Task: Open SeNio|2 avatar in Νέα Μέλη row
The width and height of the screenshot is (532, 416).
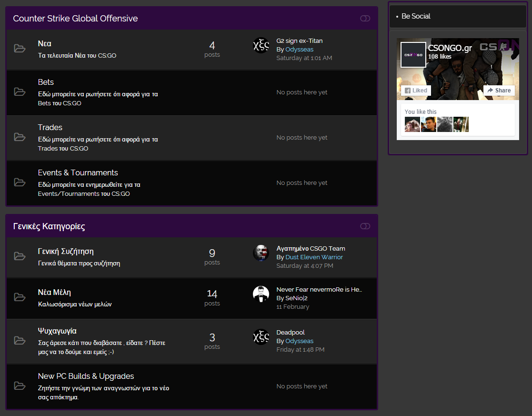Action: point(261,294)
